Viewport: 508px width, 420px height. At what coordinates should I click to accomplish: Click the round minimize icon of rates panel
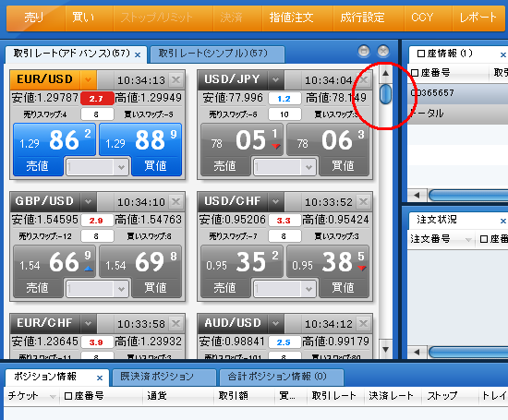pyautogui.click(x=364, y=51)
